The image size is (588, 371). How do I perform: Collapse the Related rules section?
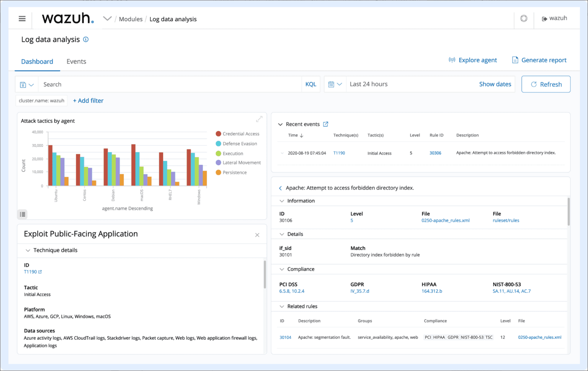pyautogui.click(x=282, y=306)
